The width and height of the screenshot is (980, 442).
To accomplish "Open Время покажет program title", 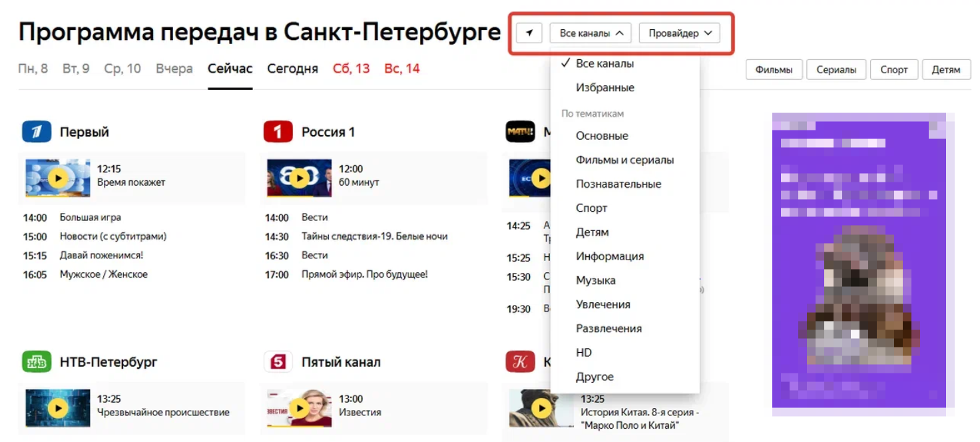I will [131, 182].
